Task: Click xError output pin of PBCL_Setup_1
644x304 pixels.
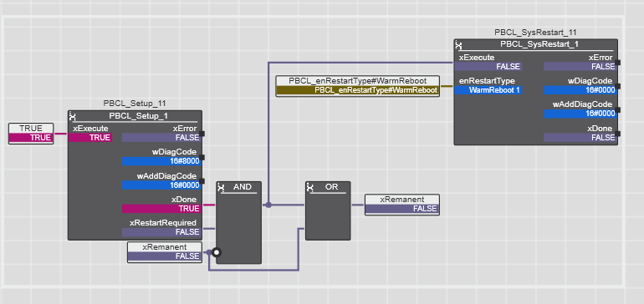Action: pyautogui.click(x=202, y=134)
